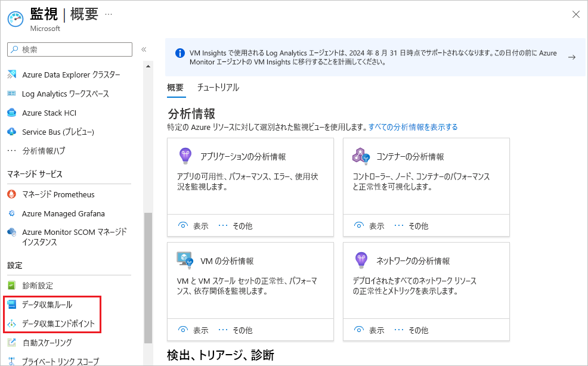The height and width of the screenshot is (366, 588).
Task: Go to Azure Managed Grafana
Action: coord(63,214)
